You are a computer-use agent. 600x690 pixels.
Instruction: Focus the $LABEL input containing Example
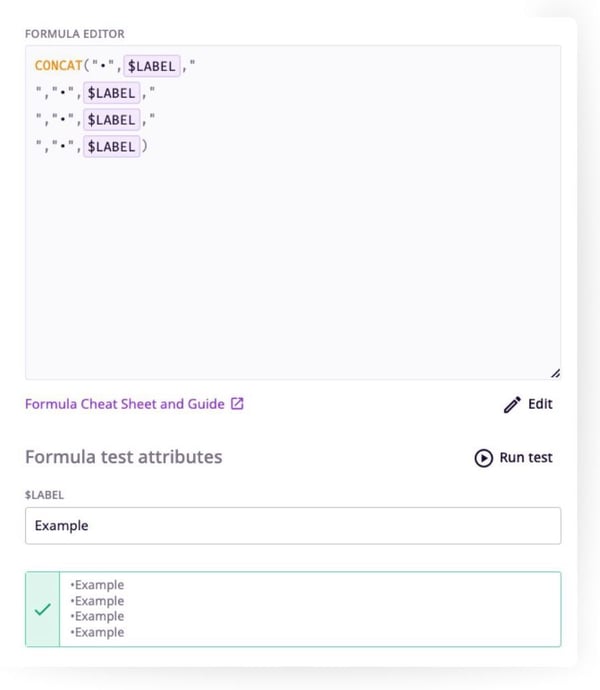tap(292, 526)
